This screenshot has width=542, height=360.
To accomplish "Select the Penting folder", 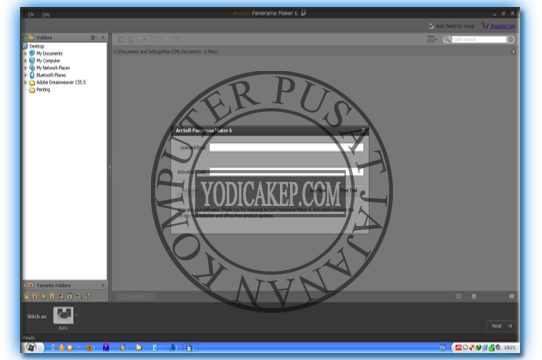I will 43,90.
